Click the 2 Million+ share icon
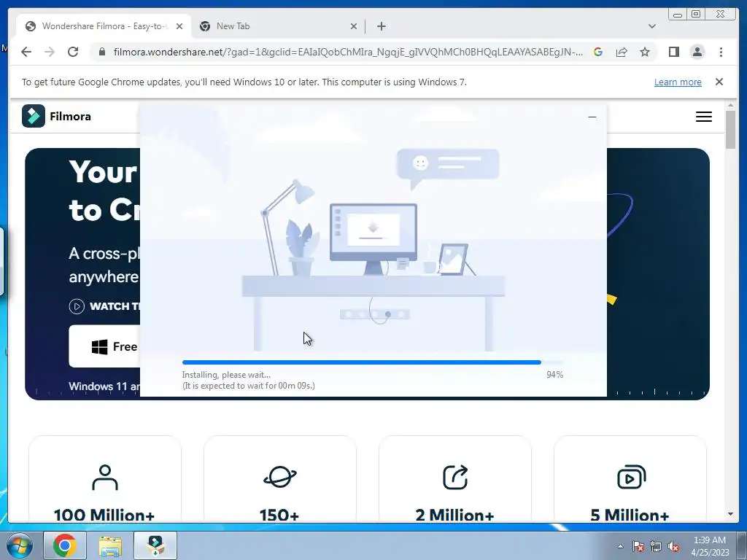 tap(455, 477)
